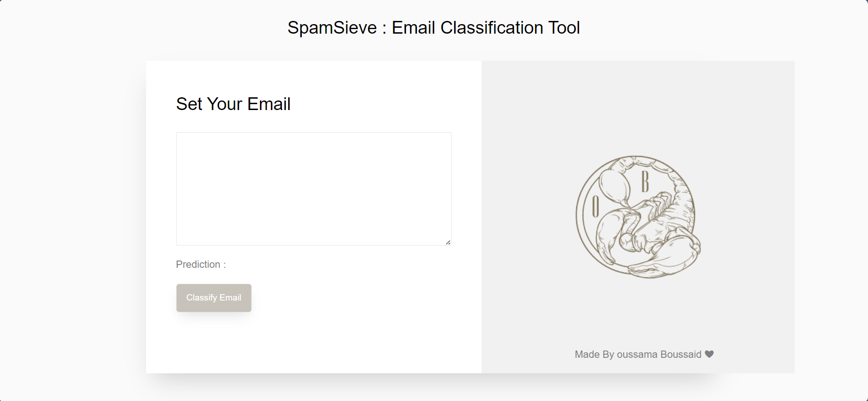
Task: Click the "Set Your Email" heading
Action: (x=233, y=104)
